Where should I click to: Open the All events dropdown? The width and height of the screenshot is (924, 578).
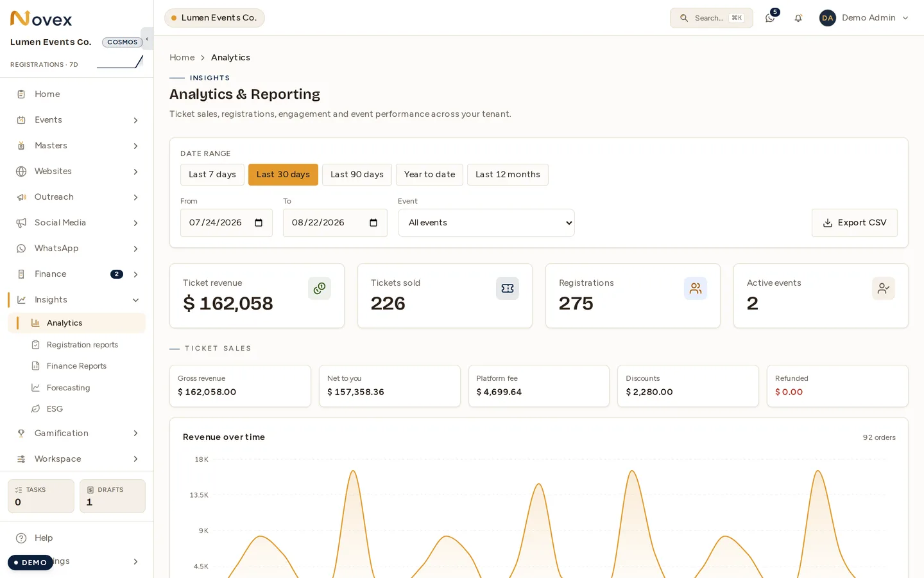pyautogui.click(x=486, y=223)
